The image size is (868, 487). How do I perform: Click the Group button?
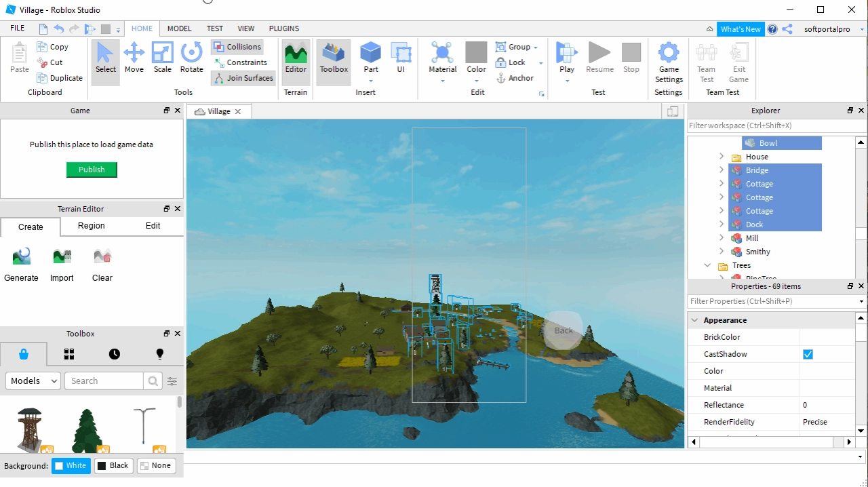[513, 47]
